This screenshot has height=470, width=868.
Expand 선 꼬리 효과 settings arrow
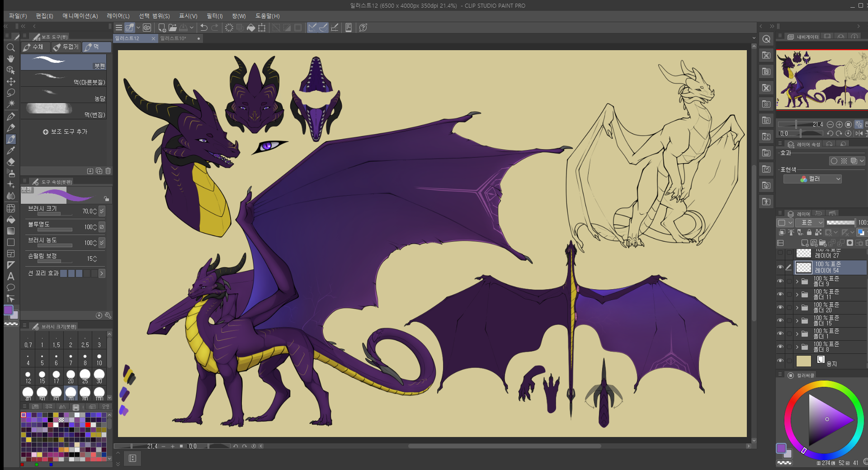(x=102, y=273)
